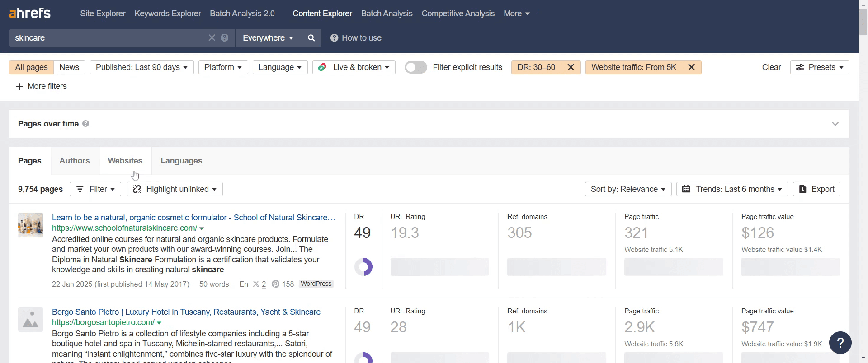The width and height of the screenshot is (868, 363).
Task: Click Page traffic value $126
Action: click(758, 233)
